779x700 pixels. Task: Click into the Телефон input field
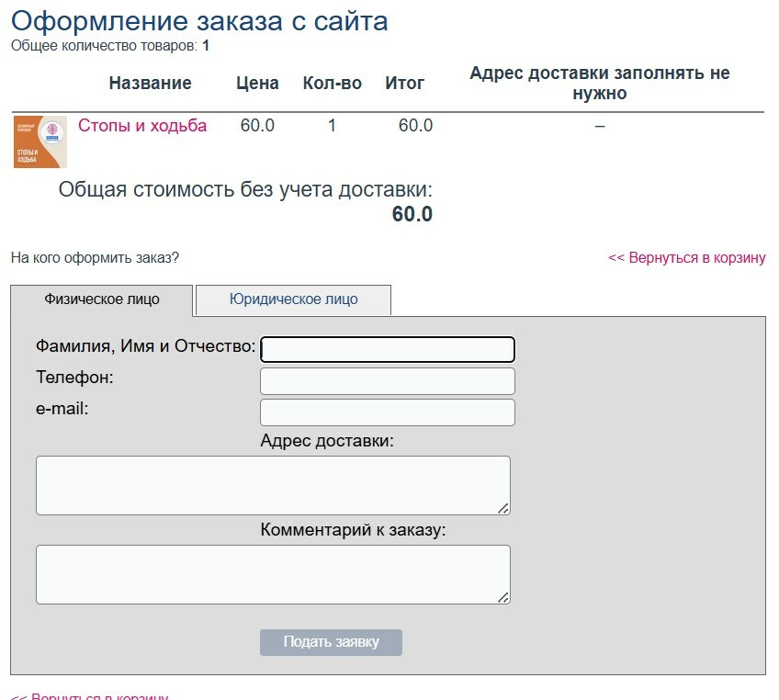(387, 381)
